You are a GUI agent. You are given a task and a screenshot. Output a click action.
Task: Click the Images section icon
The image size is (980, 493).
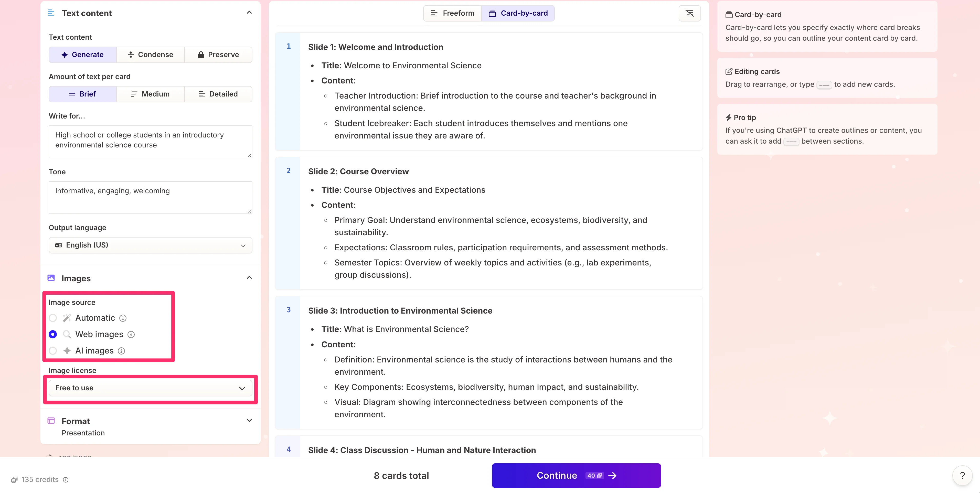pos(51,278)
